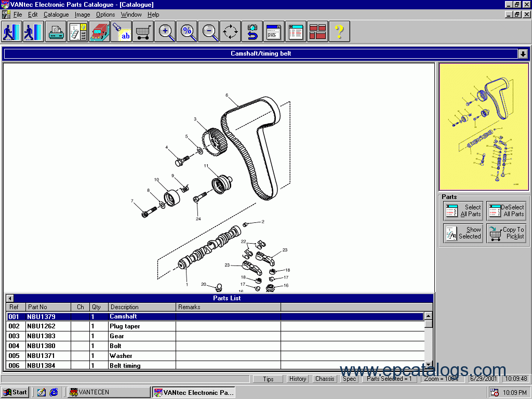
Task: Open the Help menu
Action: (x=153, y=15)
